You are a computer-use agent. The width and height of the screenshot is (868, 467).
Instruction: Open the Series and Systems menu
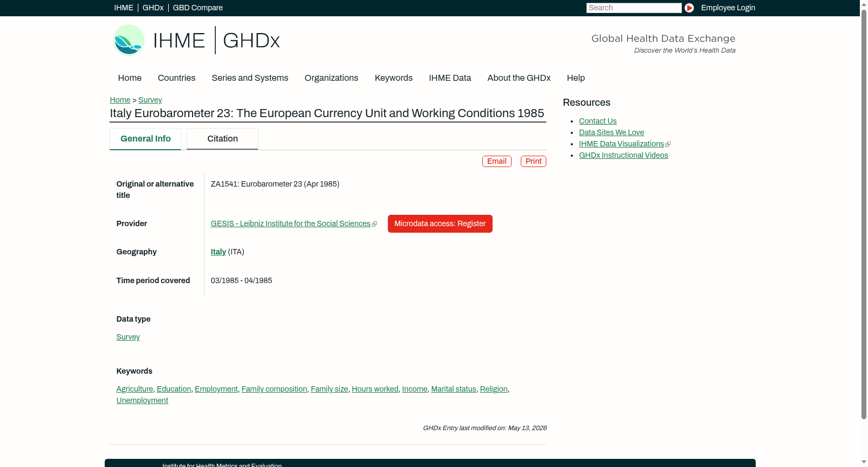[250, 78]
